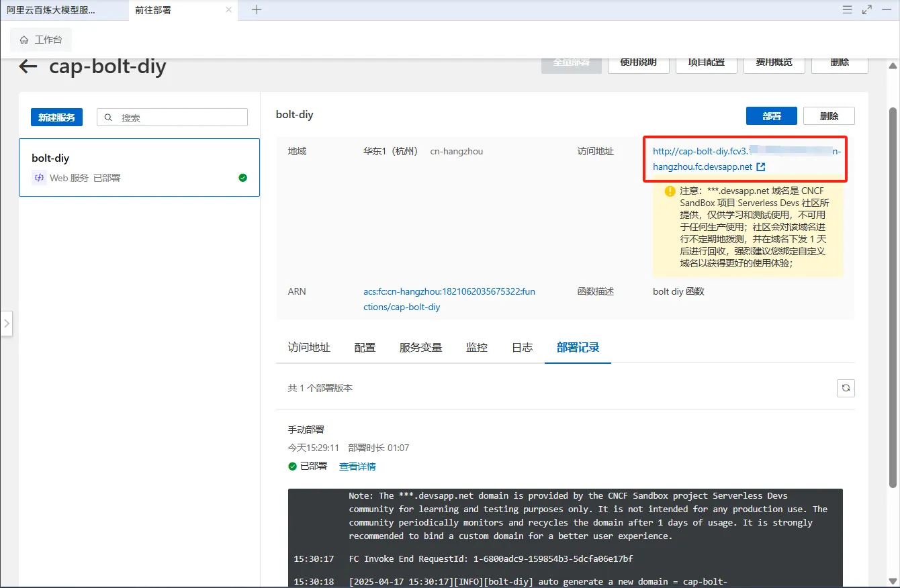Open a new tab with the plus icon

[x=257, y=9]
